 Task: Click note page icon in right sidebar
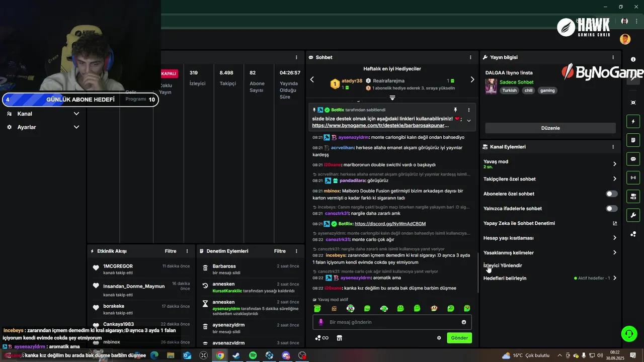633,140
